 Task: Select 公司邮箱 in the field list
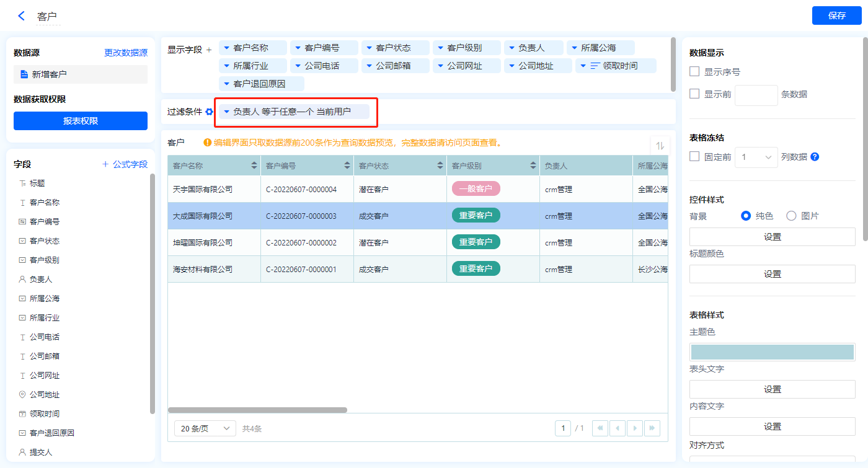45,356
